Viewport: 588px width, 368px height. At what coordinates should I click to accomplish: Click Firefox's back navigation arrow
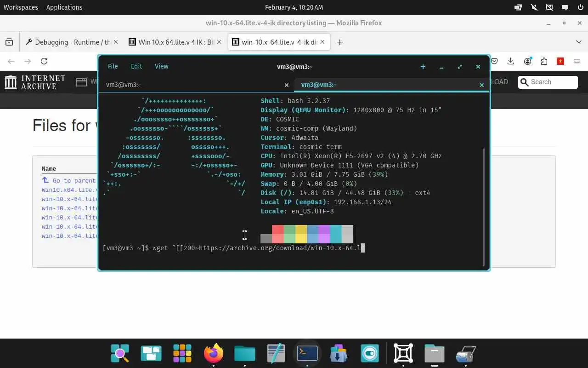(11, 61)
